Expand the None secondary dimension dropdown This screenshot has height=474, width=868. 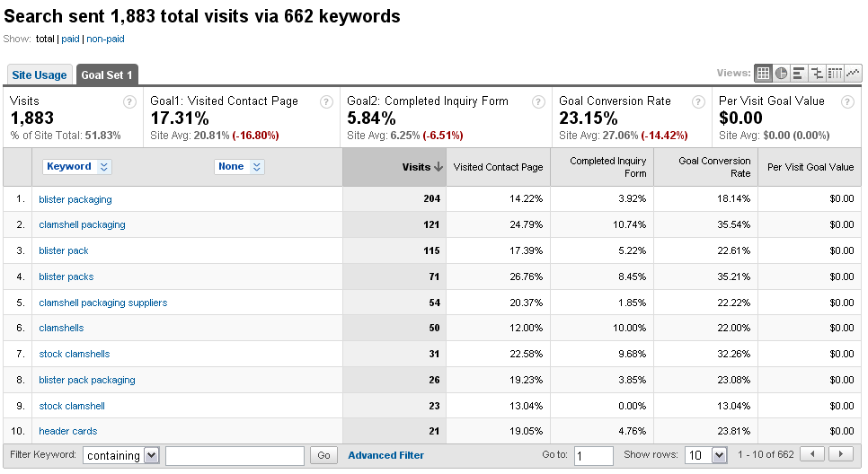coord(239,166)
